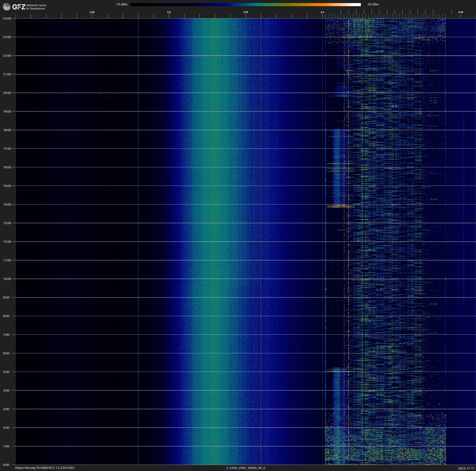Click the GFZ striped circle logo

pyautogui.click(x=7, y=7)
